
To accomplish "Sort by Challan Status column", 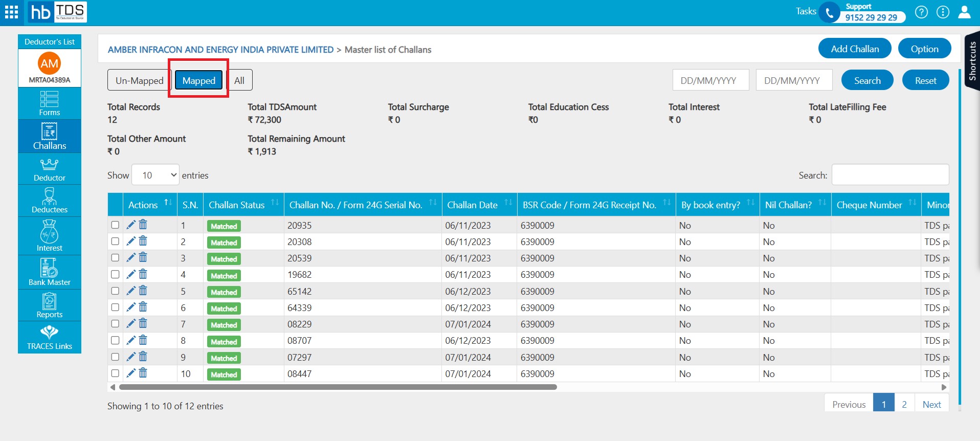I will [x=243, y=205].
